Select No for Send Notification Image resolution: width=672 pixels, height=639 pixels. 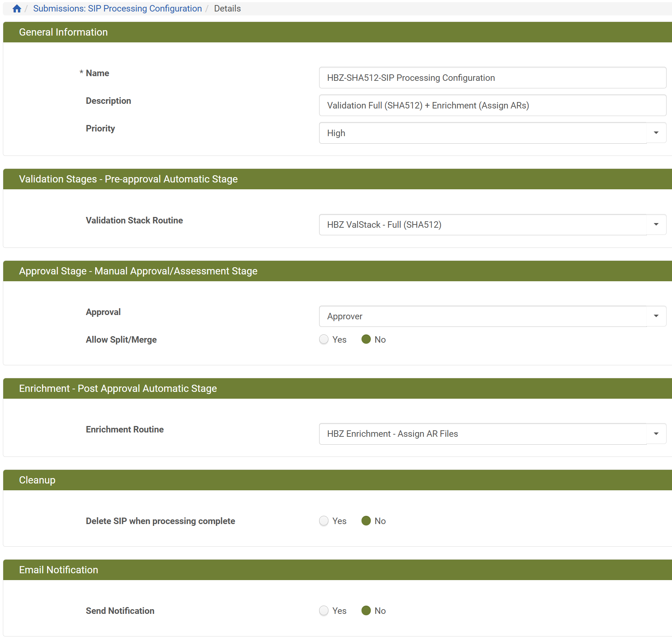click(x=366, y=610)
